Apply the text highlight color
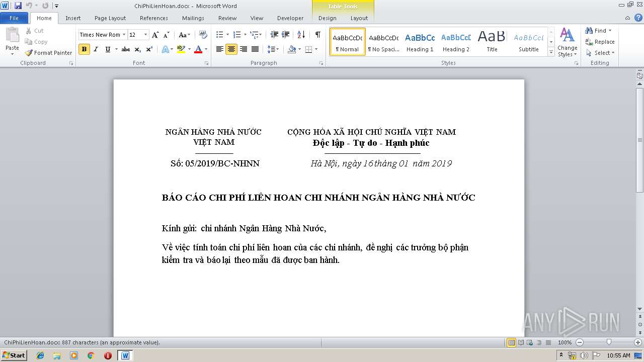This screenshot has width=644, height=362. coord(181,49)
